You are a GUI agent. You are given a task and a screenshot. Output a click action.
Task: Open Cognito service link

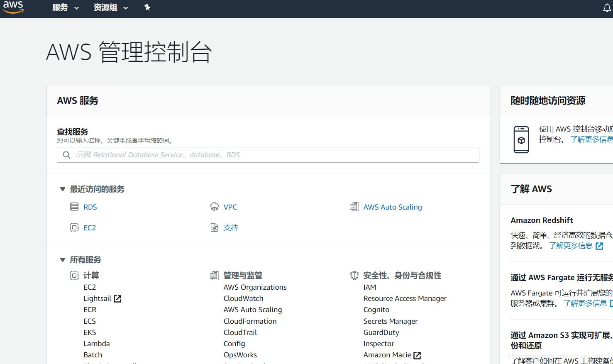[x=376, y=310]
